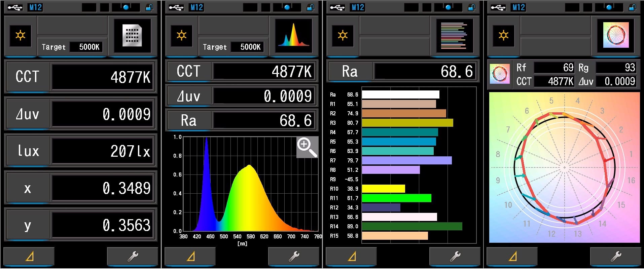Tap the lock icon in text screen header
The width and height of the screenshot is (644, 269).
[149, 7]
